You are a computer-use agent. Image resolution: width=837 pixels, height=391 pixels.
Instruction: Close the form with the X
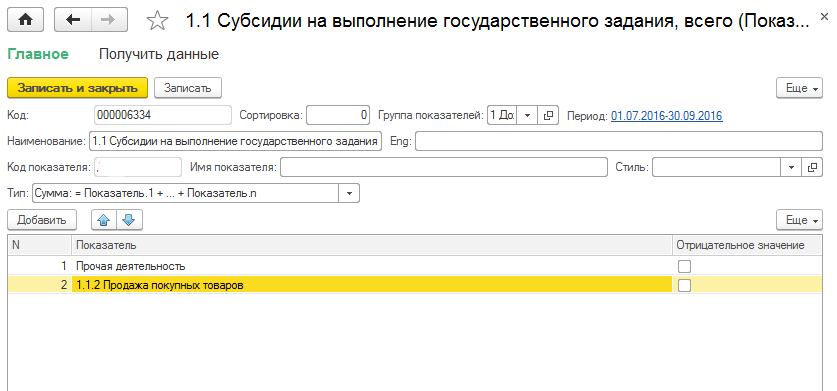click(824, 18)
